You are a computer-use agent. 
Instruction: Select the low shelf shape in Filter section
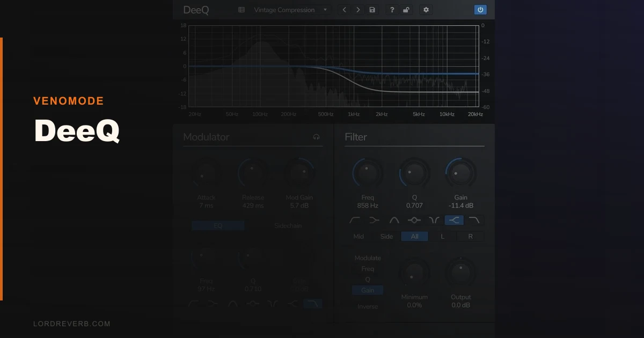[x=374, y=220]
